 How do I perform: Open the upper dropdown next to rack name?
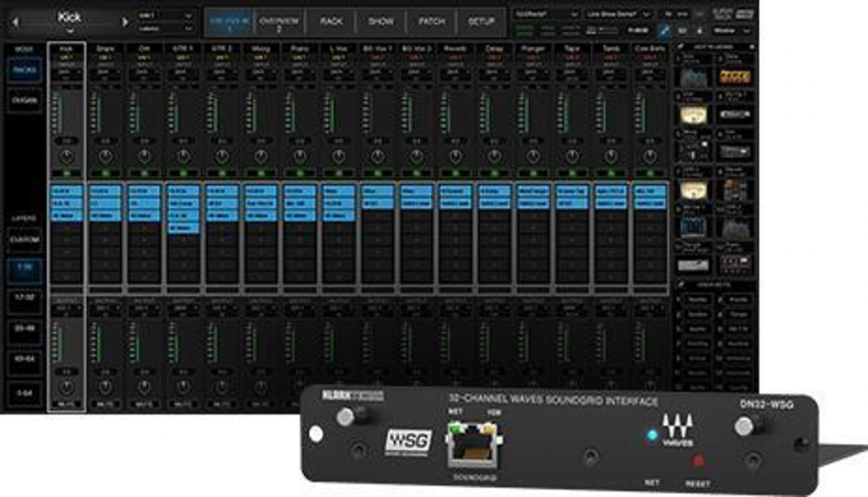click(x=165, y=16)
